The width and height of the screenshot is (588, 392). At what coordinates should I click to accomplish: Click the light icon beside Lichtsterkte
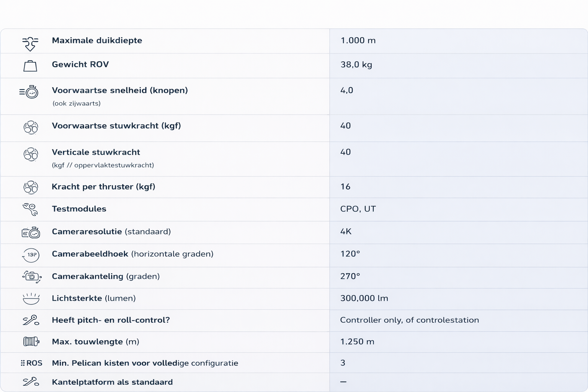click(x=31, y=299)
